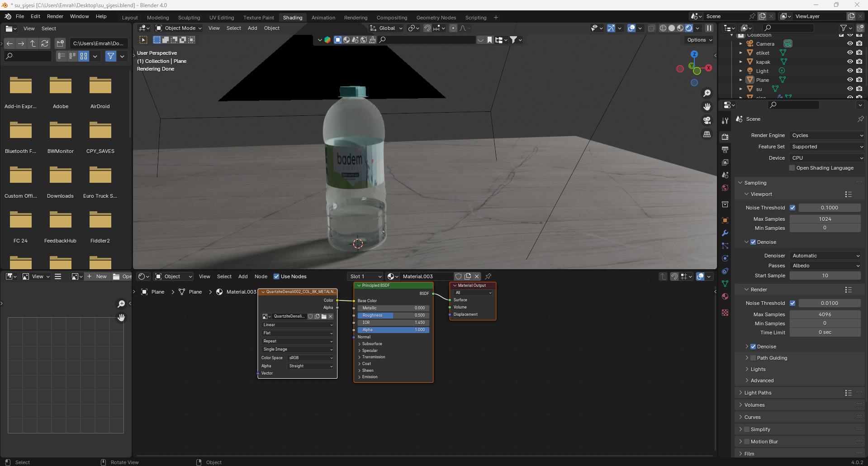Hide Light object via eye icon
This screenshot has width=868, height=466.
pos(850,71)
